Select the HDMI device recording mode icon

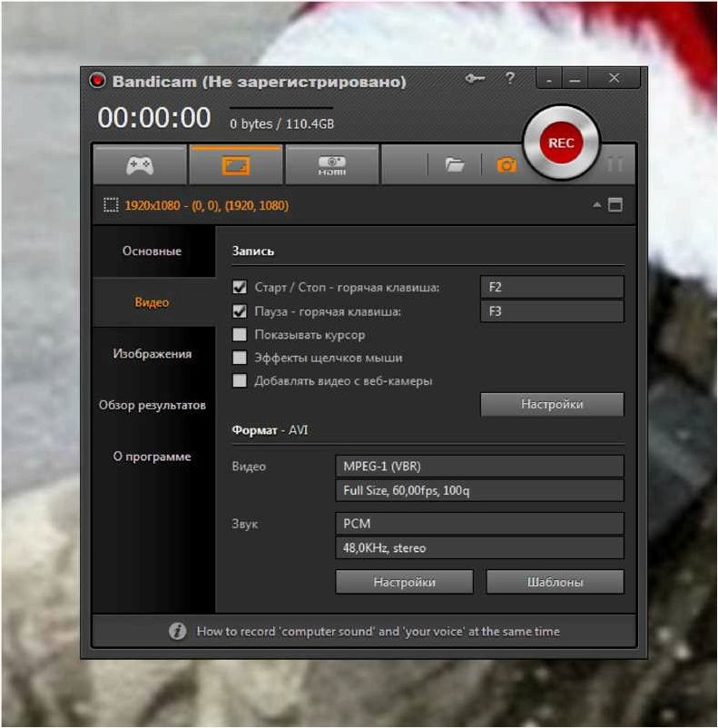pos(331,166)
